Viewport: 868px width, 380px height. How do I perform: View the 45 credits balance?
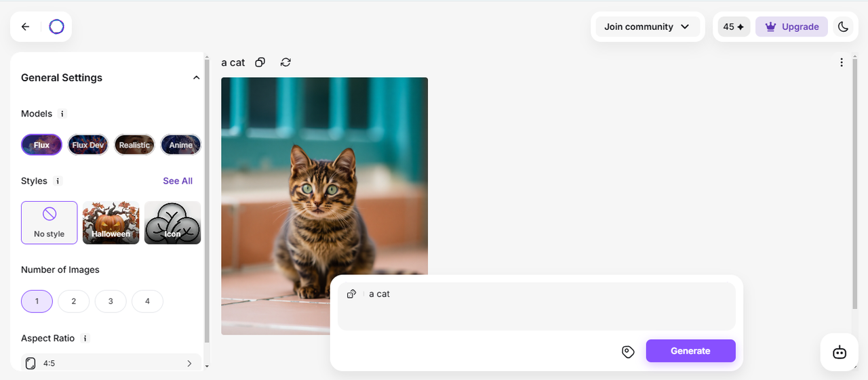(x=734, y=27)
